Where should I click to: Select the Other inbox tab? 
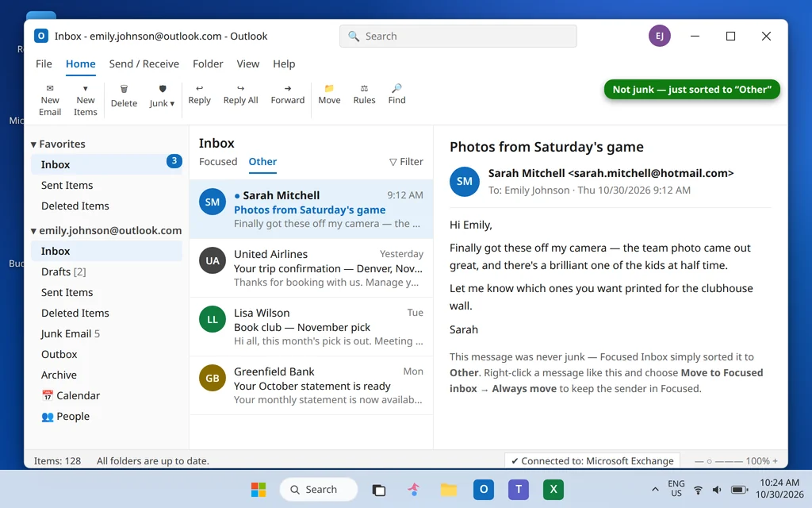262,162
